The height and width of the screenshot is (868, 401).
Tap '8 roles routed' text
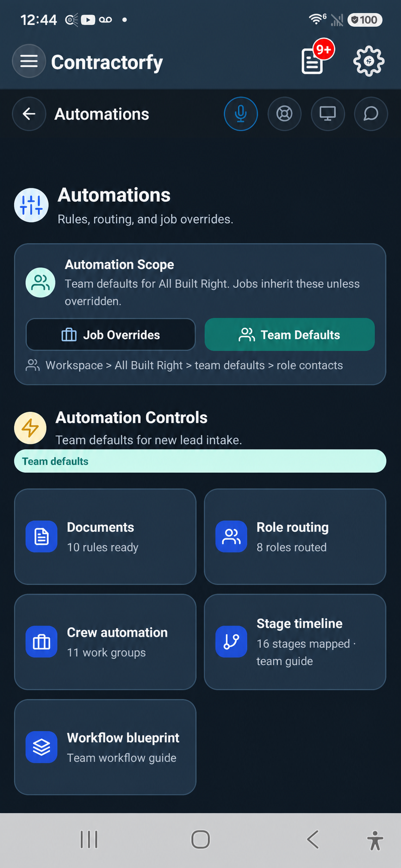tap(291, 547)
